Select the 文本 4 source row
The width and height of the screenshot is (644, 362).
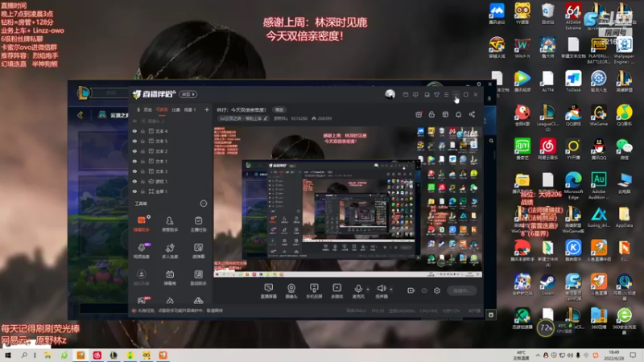171,131
